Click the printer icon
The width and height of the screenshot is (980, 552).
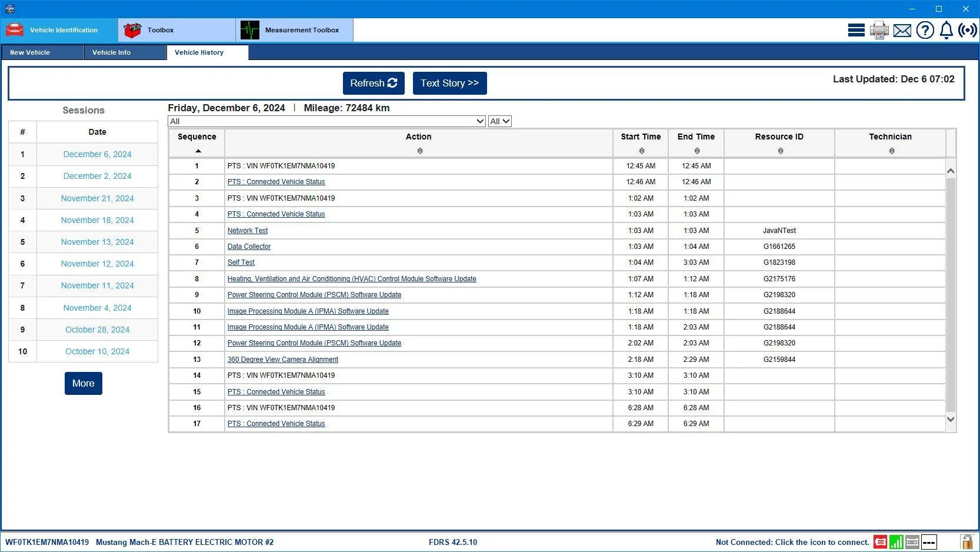879,30
